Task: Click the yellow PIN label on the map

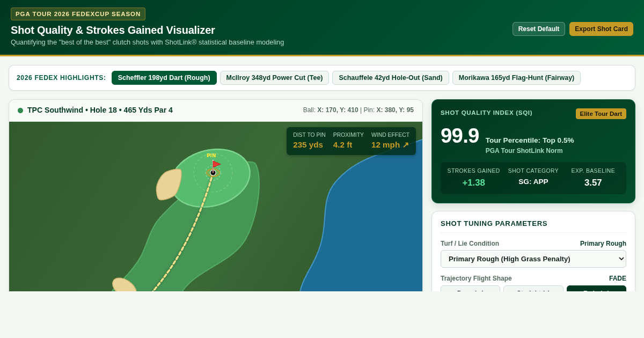Action: coord(211,156)
